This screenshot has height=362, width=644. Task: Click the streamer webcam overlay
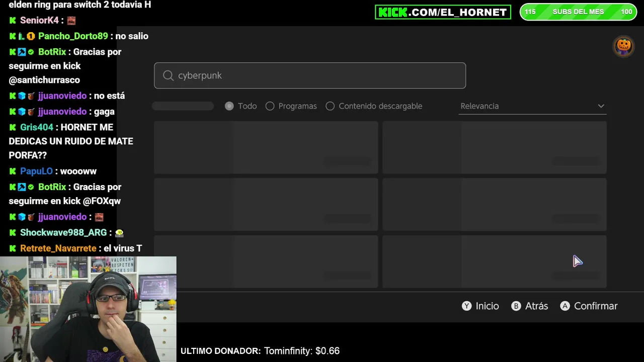click(88, 309)
